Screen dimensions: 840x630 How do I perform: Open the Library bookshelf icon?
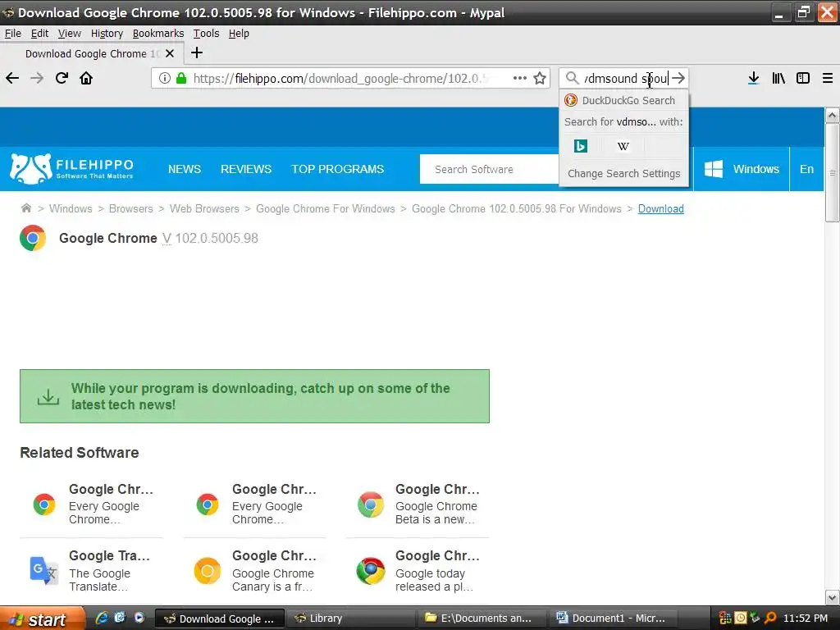(x=778, y=78)
